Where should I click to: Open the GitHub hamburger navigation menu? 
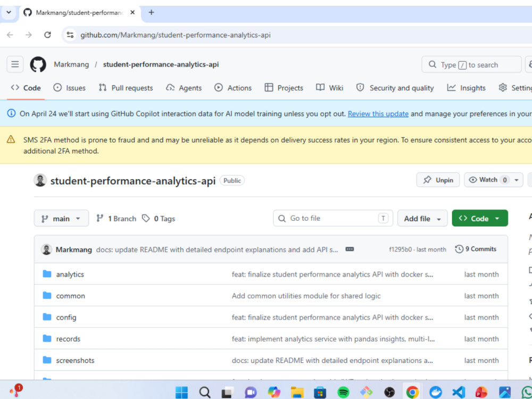(15, 64)
